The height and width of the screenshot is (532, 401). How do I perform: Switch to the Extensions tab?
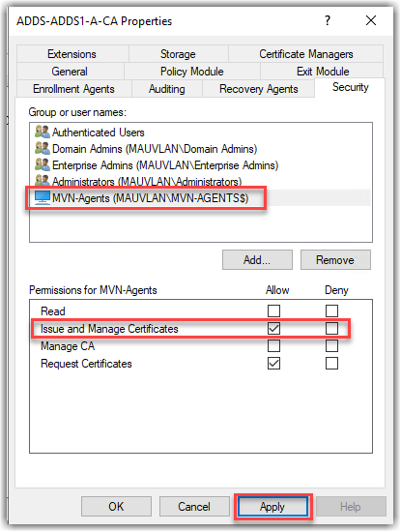72,54
